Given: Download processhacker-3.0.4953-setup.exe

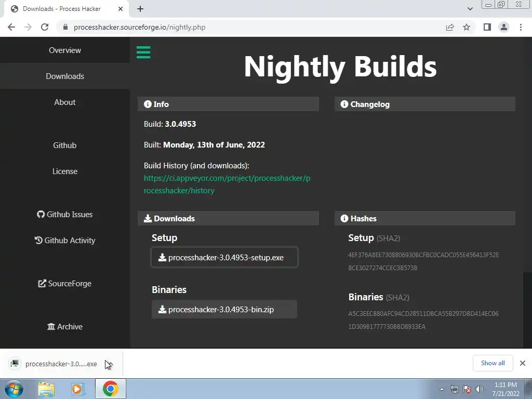Looking at the screenshot, I should [224, 258].
